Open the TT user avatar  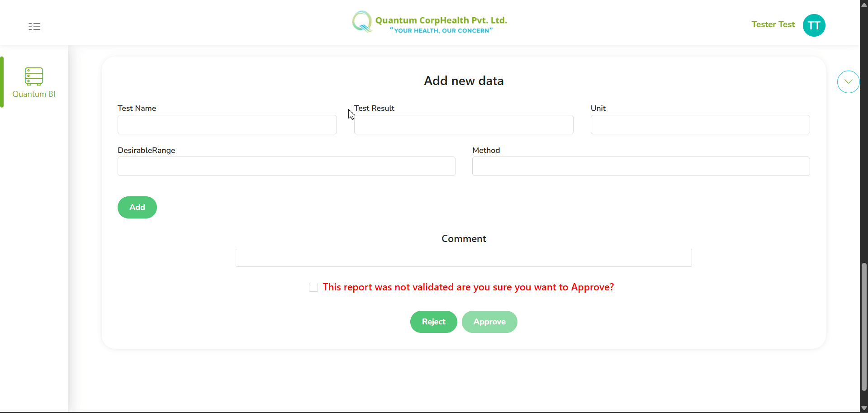pyautogui.click(x=813, y=25)
